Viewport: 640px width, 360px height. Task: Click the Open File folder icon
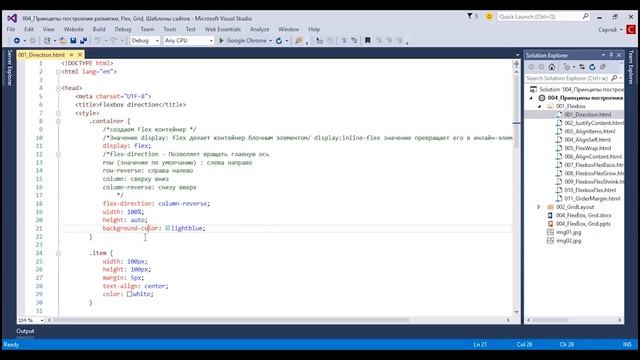(x=63, y=40)
